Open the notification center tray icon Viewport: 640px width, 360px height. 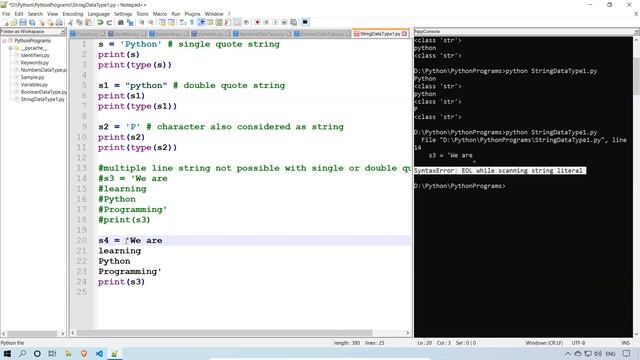pos(627,354)
